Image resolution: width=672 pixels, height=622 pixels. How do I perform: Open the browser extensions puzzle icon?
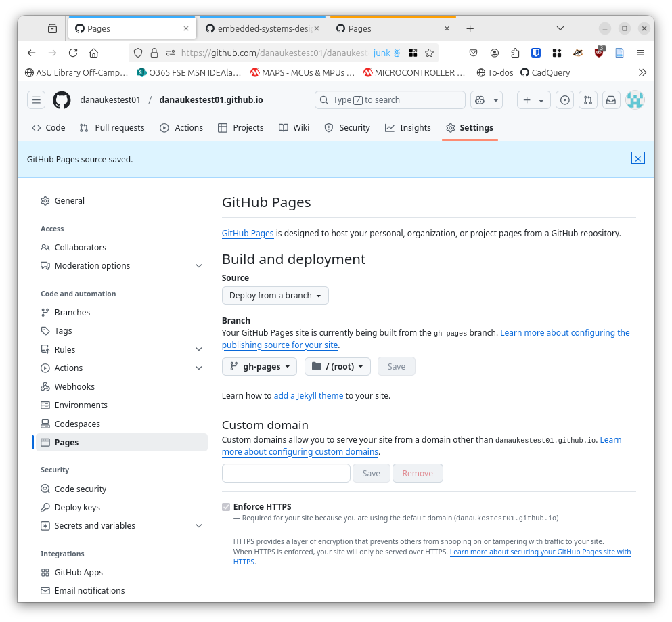(x=515, y=53)
